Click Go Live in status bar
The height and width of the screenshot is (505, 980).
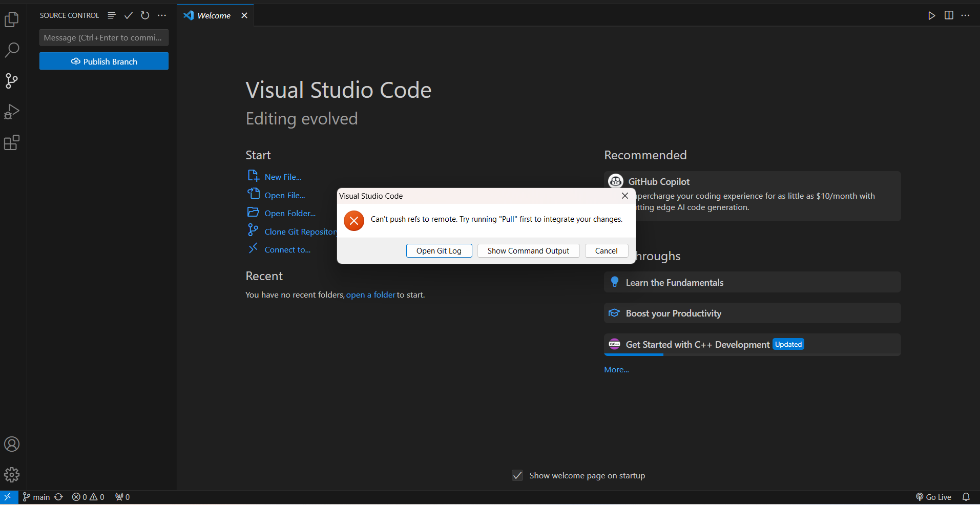click(933, 497)
